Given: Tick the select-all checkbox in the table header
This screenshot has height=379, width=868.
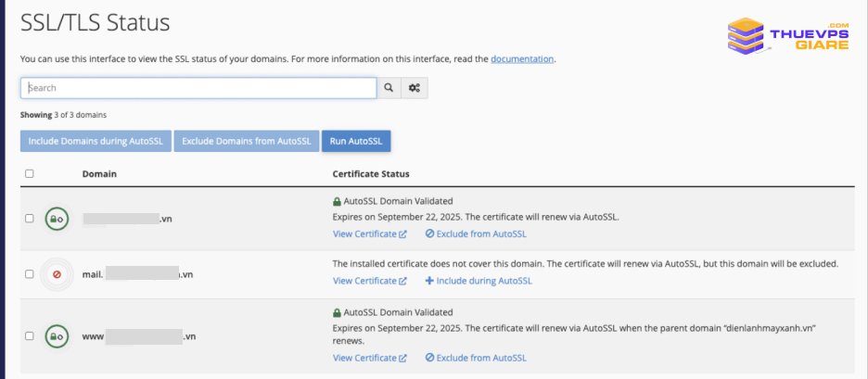Looking at the screenshot, I should pyautogui.click(x=30, y=173).
